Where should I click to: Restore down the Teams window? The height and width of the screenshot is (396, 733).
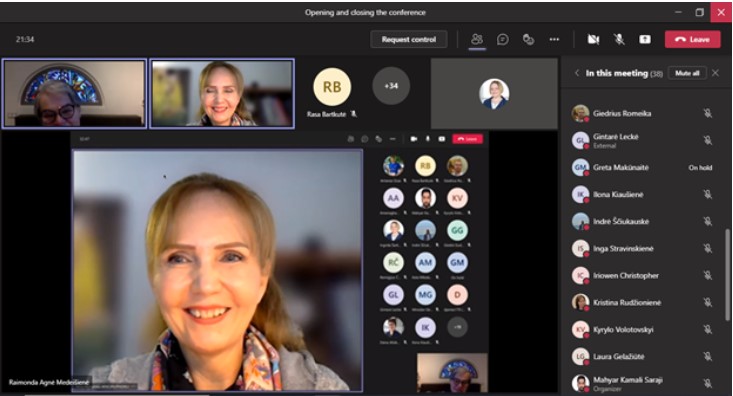click(x=699, y=12)
